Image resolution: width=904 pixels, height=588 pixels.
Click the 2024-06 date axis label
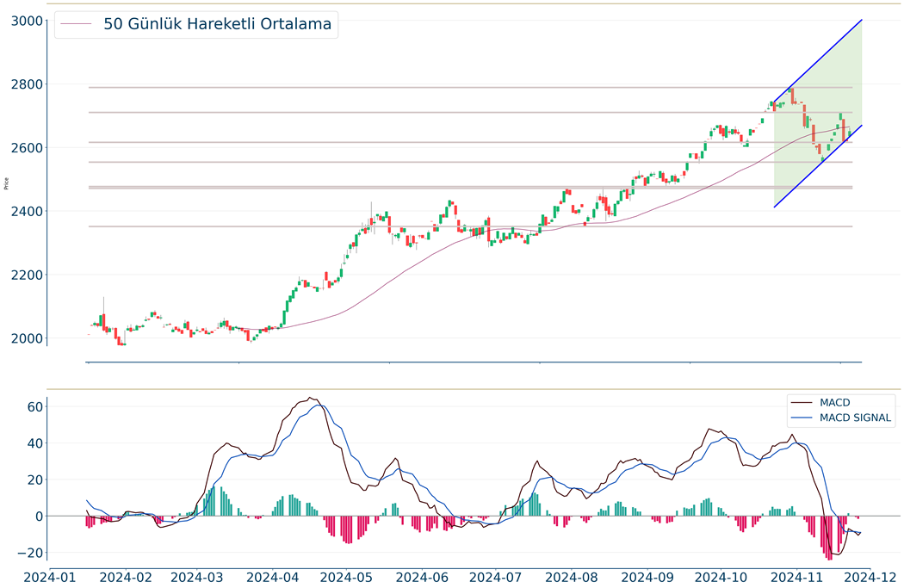click(x=422, y=577)
